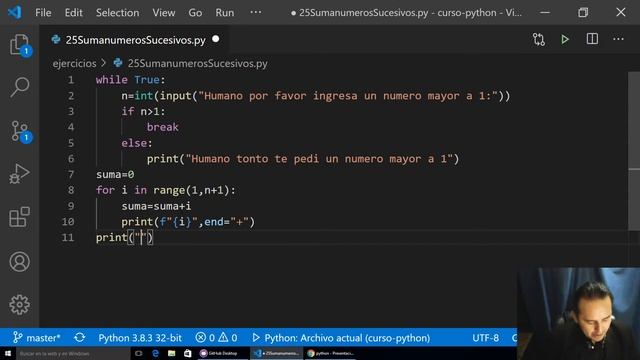Click Python: Archivo actual debug configuration
The height and width of the screenshot is (360, 640).
341,338
